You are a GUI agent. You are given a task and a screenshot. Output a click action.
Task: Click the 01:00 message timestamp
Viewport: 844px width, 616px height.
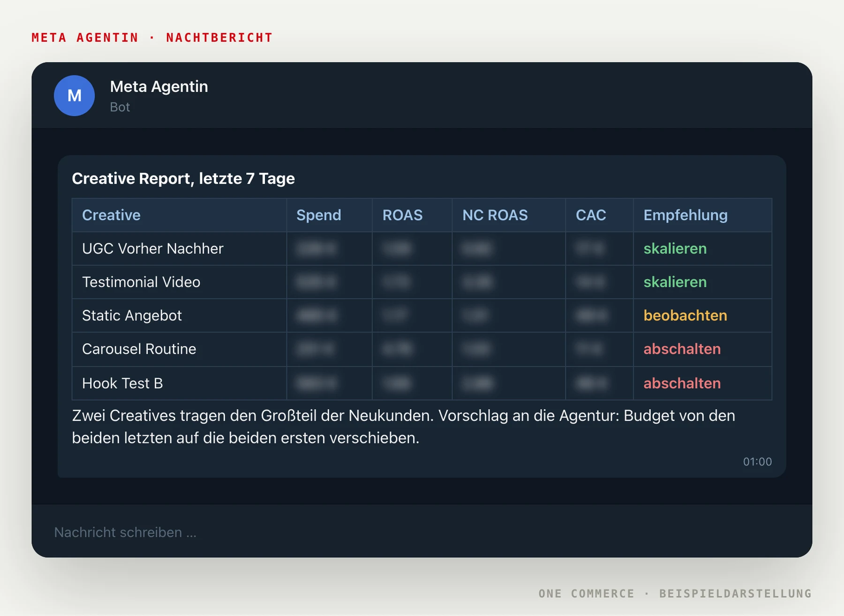tap(757, 462)
